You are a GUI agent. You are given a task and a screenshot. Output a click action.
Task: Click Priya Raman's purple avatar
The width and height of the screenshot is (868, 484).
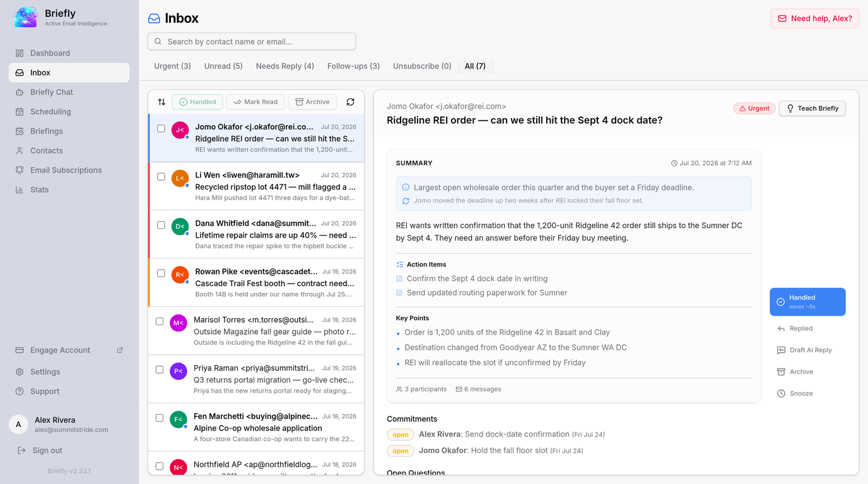pos(179,371)
